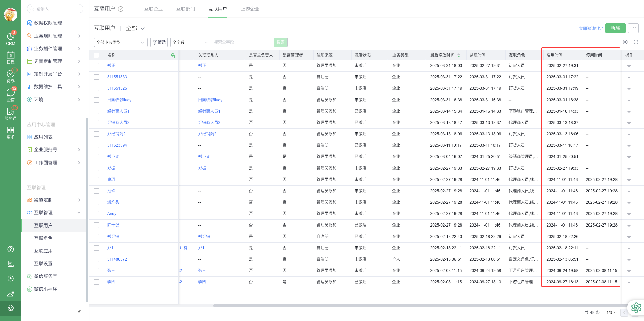Click the previous page arrow button
The width and height of the screenshot is (644, 321).
(624, 313)
